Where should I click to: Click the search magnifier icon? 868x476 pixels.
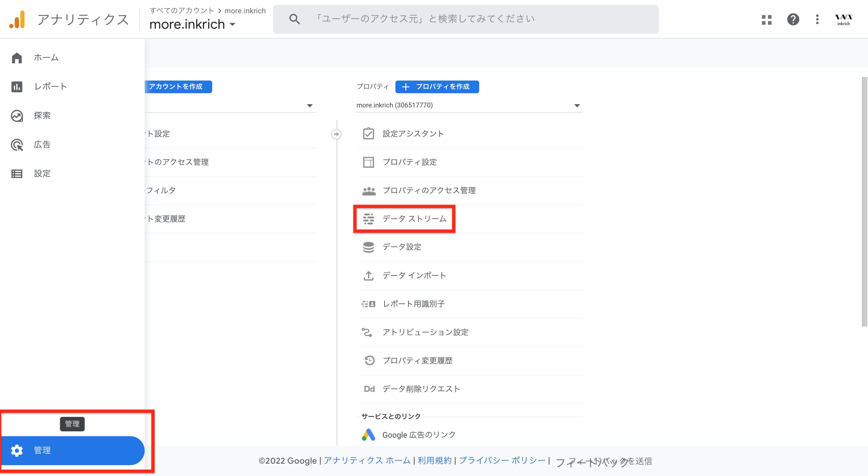click(x=294, y=19)
